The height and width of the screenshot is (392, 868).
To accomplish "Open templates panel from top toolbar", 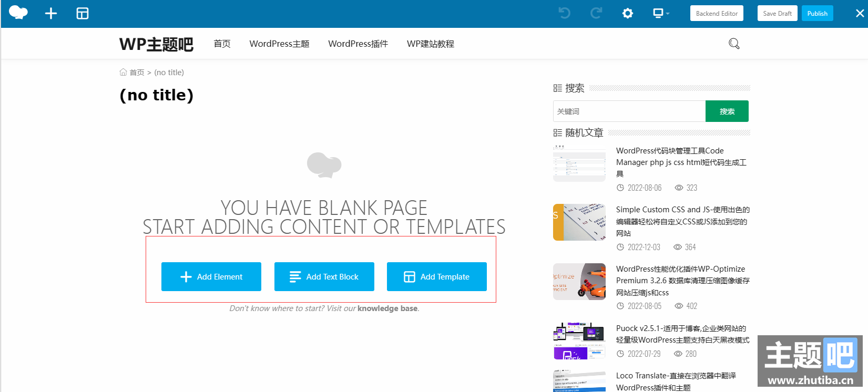I will point(83,14).
